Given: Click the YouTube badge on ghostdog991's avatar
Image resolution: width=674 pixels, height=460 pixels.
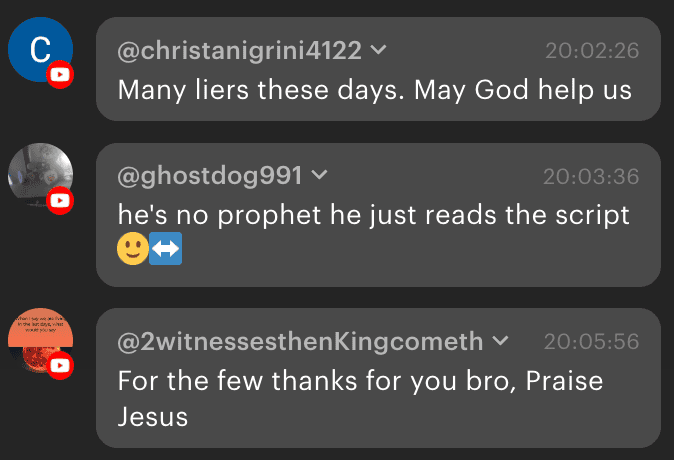Looking at the screenshot, I should coord(61,201).
